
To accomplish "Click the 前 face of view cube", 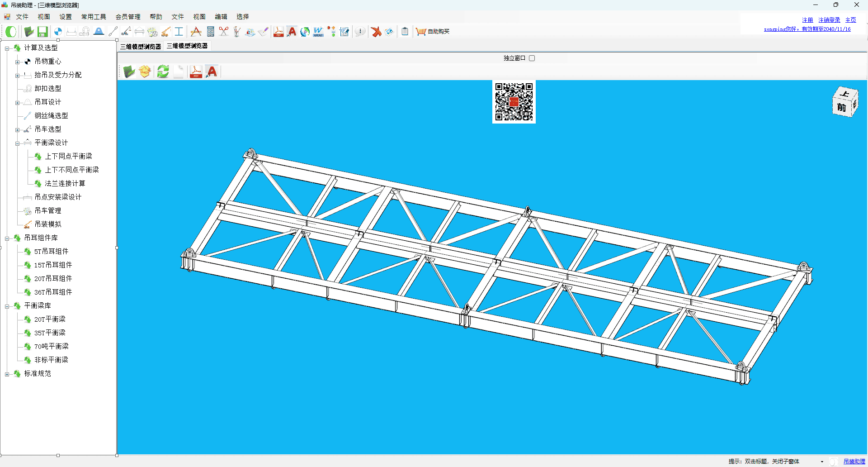I will 841,108.
